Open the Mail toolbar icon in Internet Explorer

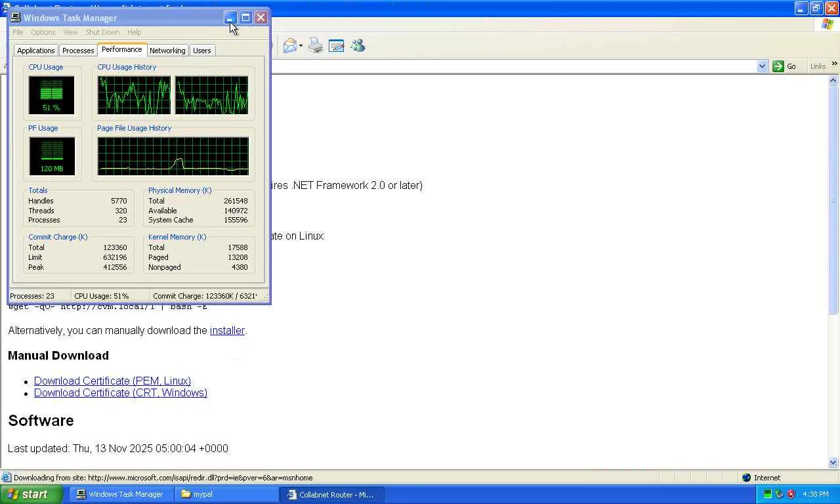pos(289,45)
